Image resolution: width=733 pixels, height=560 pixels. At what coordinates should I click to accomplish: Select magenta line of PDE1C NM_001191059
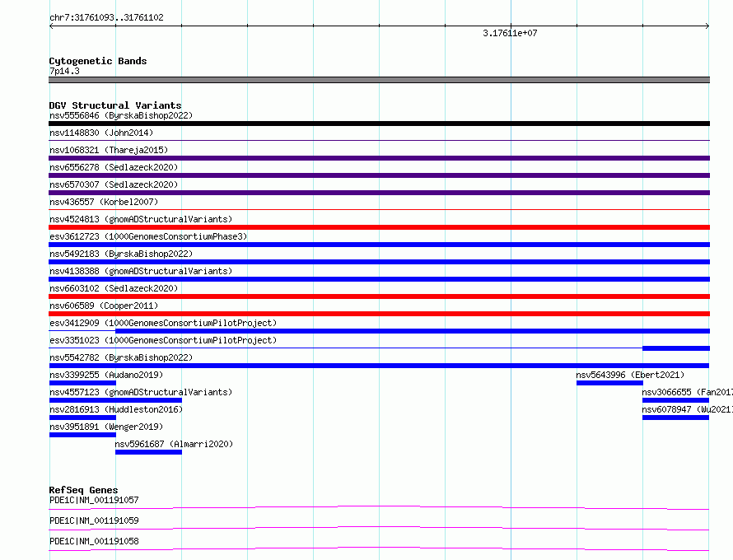point(379,528)
